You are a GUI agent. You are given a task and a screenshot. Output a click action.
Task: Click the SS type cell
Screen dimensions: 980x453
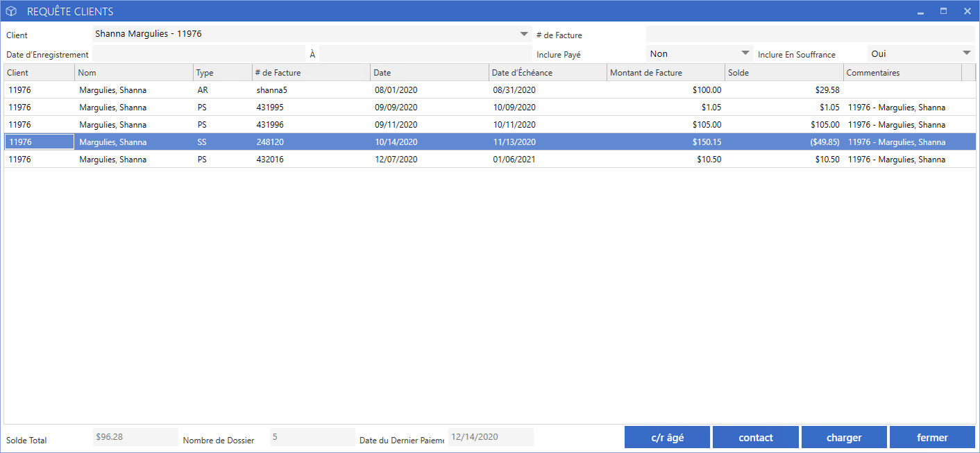click(x=223, y=142)
